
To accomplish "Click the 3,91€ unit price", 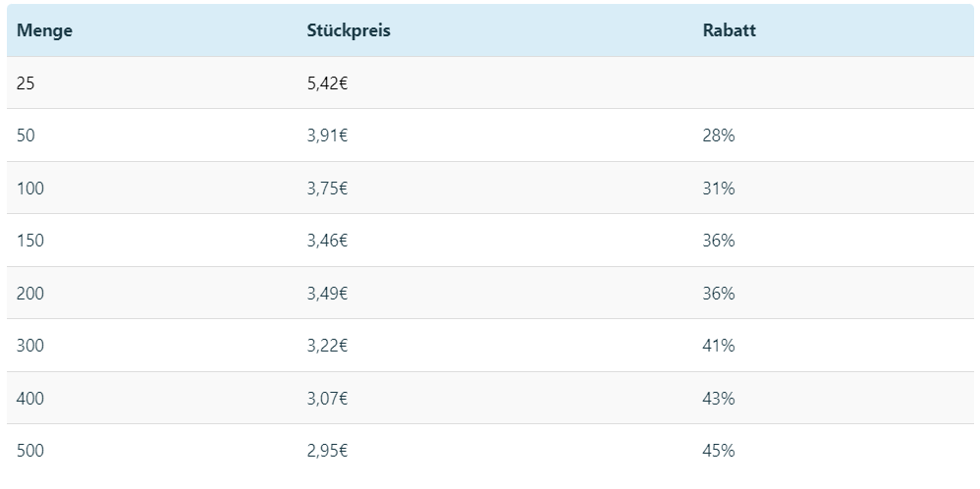I will pos(327,136).
